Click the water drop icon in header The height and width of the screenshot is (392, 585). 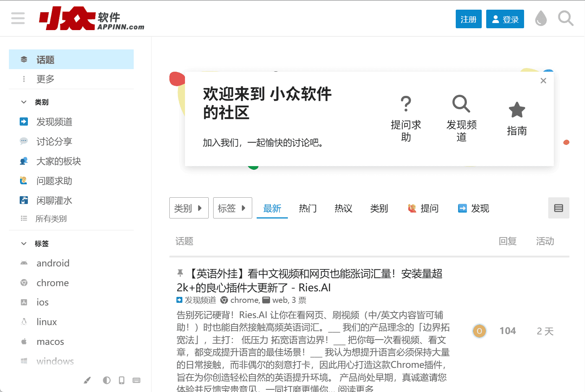coord(541,18)
